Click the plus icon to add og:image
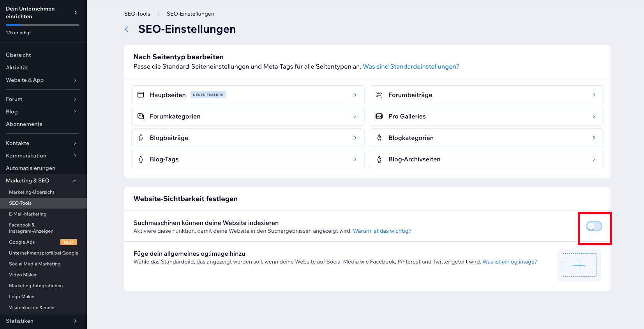Image resolution: width=644 pixels, height=329 pixels. pos(579,265)
